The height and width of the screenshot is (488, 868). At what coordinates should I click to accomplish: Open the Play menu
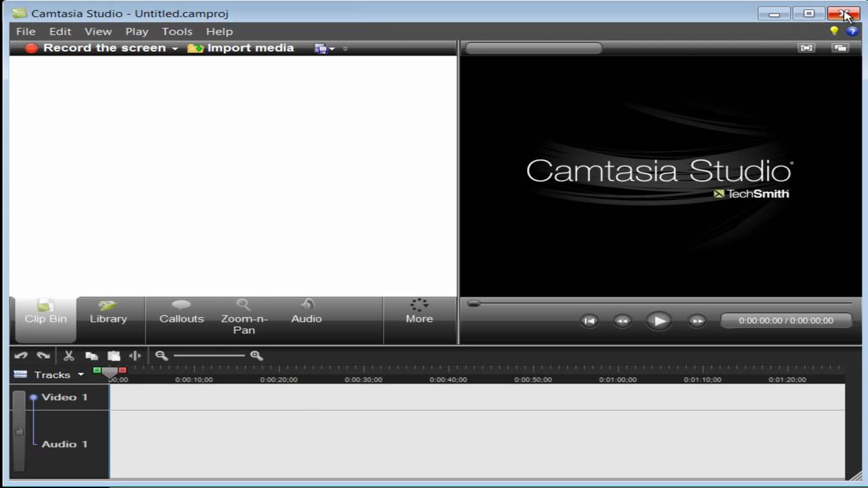coord(136,31)
